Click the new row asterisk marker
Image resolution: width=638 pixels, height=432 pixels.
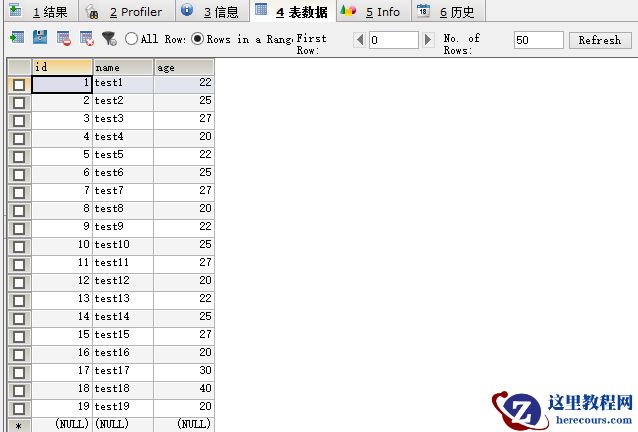click(x=19, y=425)
